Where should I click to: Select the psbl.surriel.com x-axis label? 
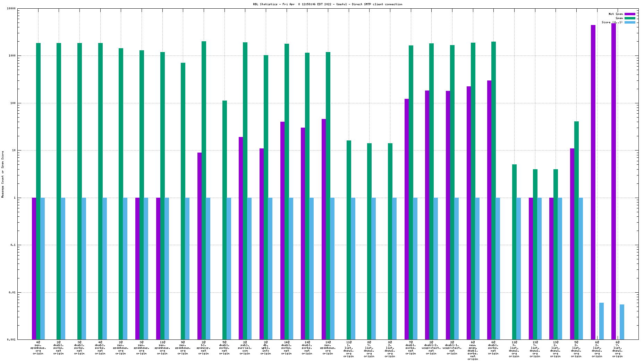click(x=245, y=348)
